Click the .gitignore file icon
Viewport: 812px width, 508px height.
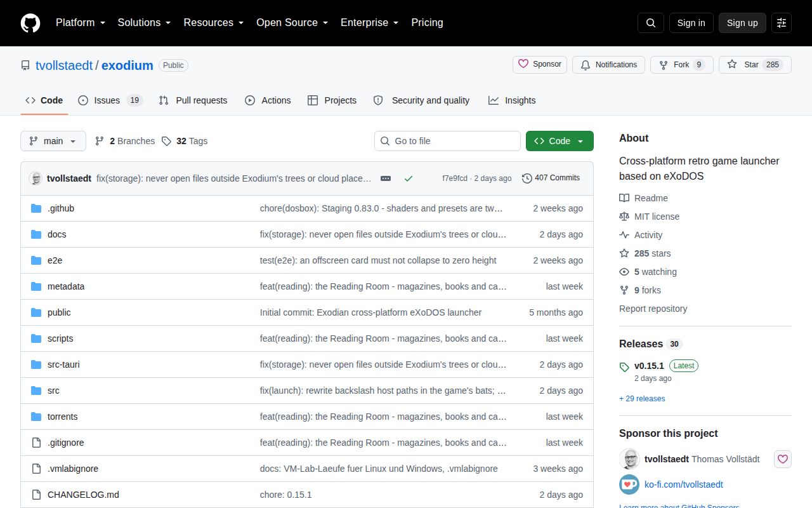[36, 443]
